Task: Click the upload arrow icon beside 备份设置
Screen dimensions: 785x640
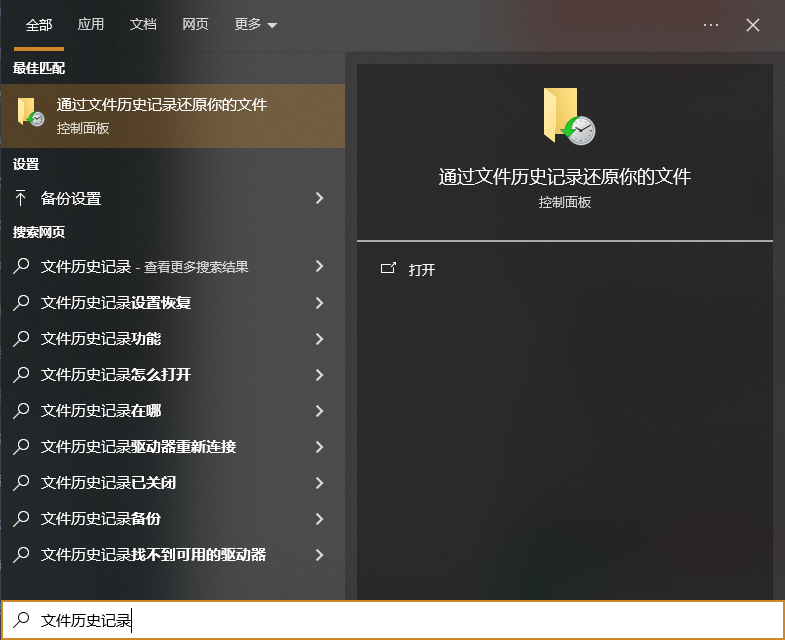Action: [21, 198]
